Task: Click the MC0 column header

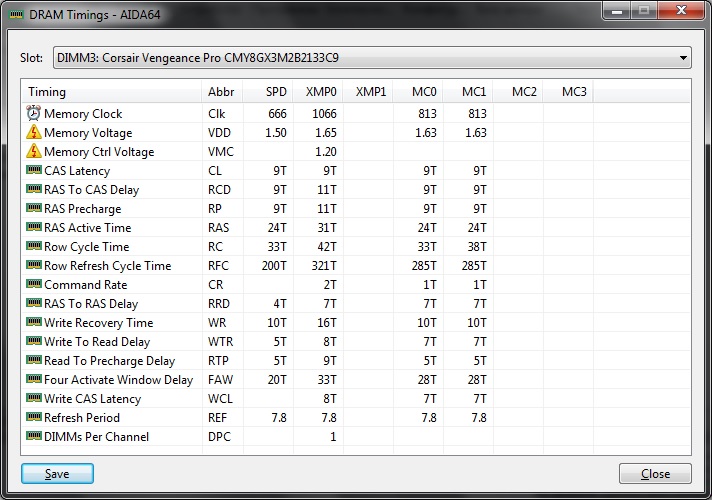Action: tap(418, 92)
